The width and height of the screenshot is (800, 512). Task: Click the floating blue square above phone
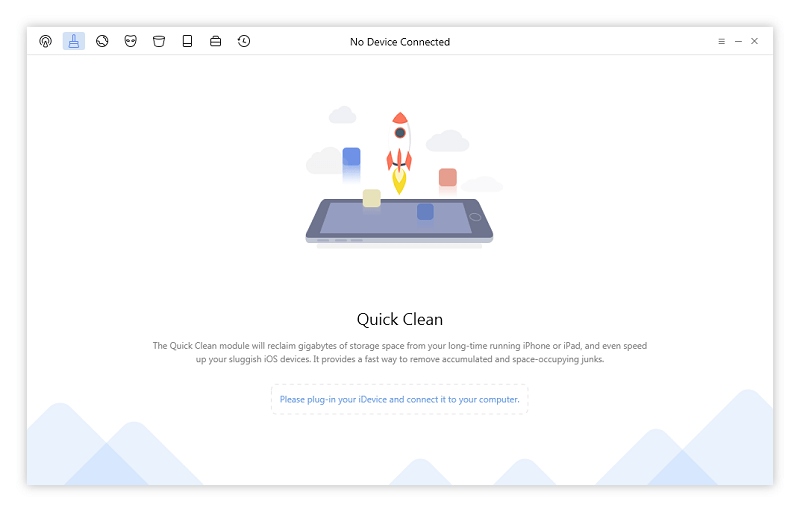coord(352,157)
